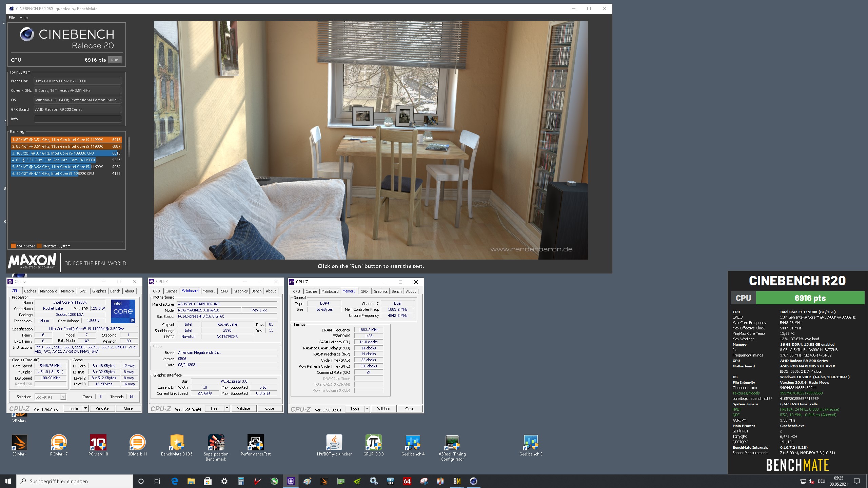
Task: Switch to the CPU-Z taskbar icon
Action: 291,481
